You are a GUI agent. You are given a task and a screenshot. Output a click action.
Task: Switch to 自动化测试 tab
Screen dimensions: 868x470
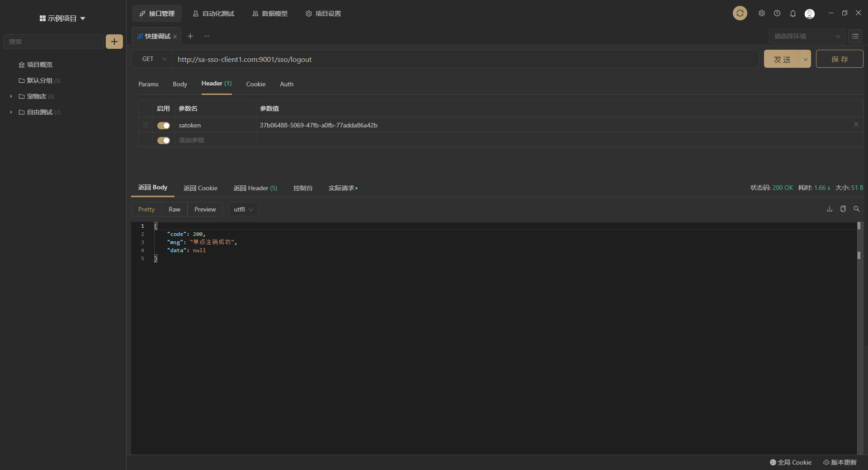[x=213, y=14]
